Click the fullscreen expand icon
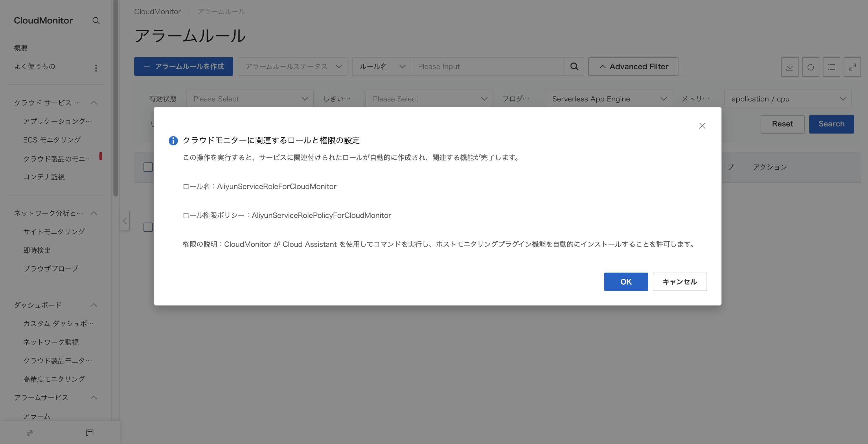868x444 pixels. pyautogui.click(x=852, y=67)
